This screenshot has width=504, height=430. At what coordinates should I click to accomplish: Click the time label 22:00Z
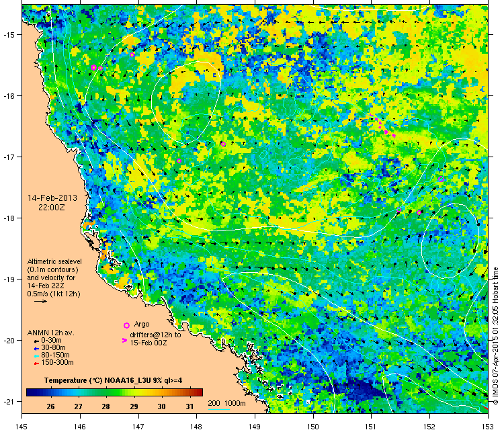[52, 208]
